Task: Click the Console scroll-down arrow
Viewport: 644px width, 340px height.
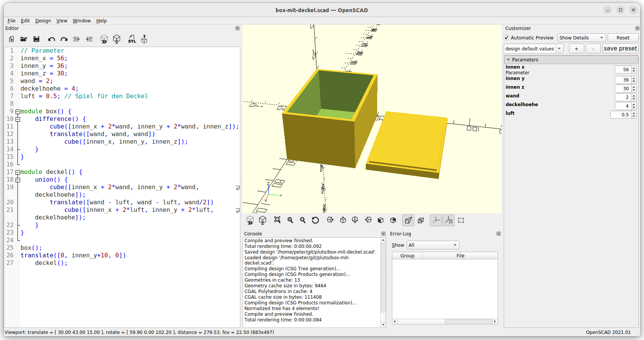Action: pos(383,325)
